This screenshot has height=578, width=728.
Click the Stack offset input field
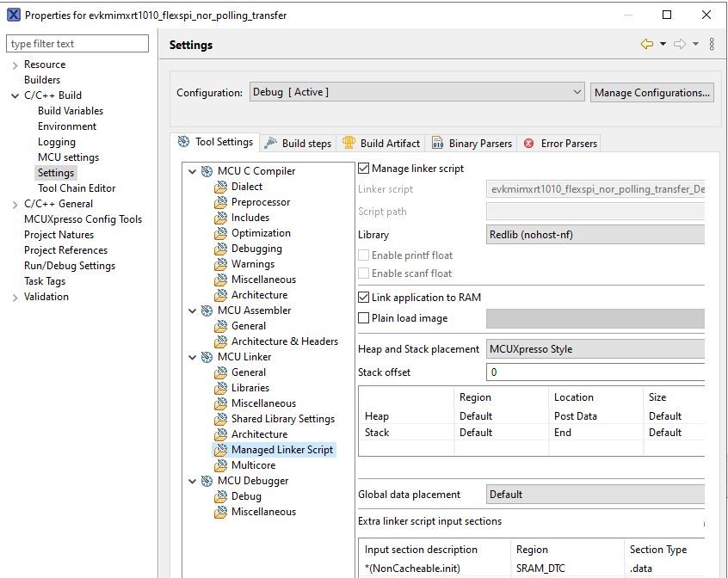coord(595,372)
